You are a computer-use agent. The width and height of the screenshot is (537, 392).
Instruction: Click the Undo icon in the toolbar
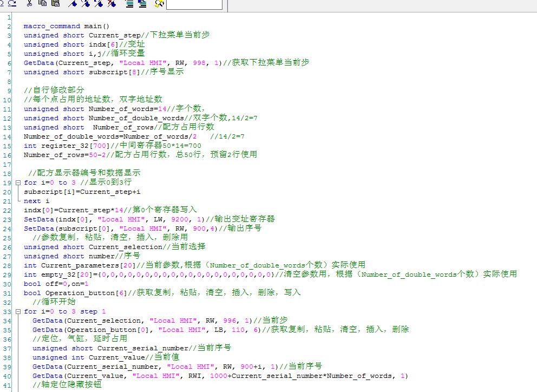pos(3,4)
